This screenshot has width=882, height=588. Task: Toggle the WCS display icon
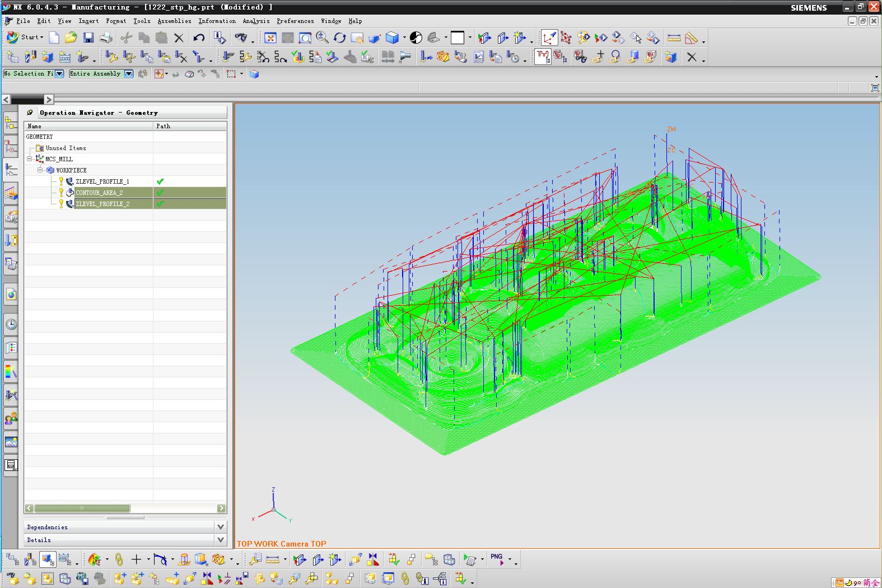coord(549,38)
